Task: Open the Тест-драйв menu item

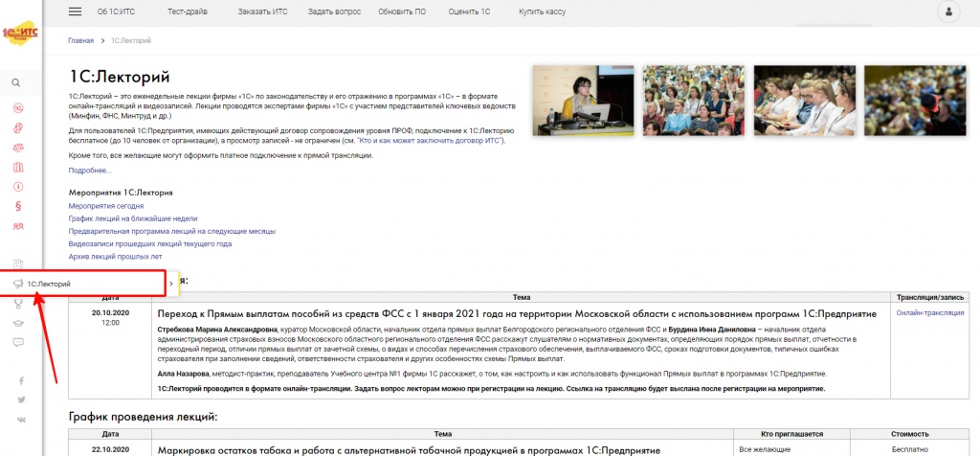Action: pyautogui.click(x=188, y=11)
